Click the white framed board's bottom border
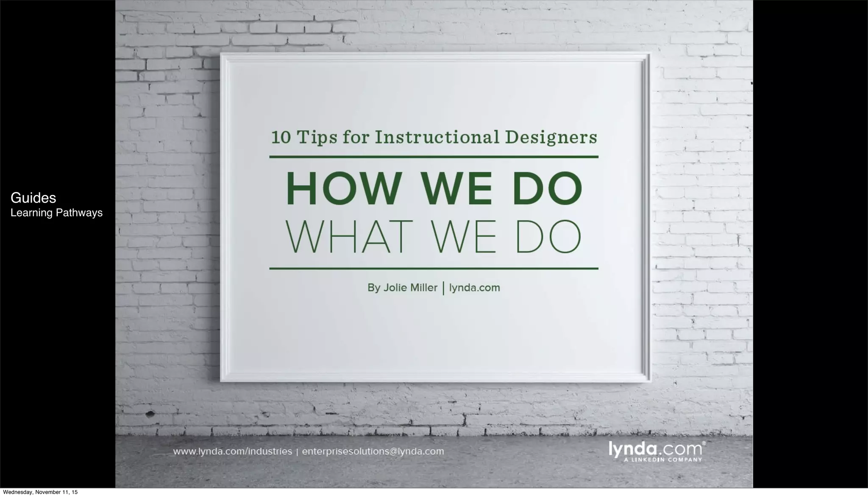 click(435, 378)
